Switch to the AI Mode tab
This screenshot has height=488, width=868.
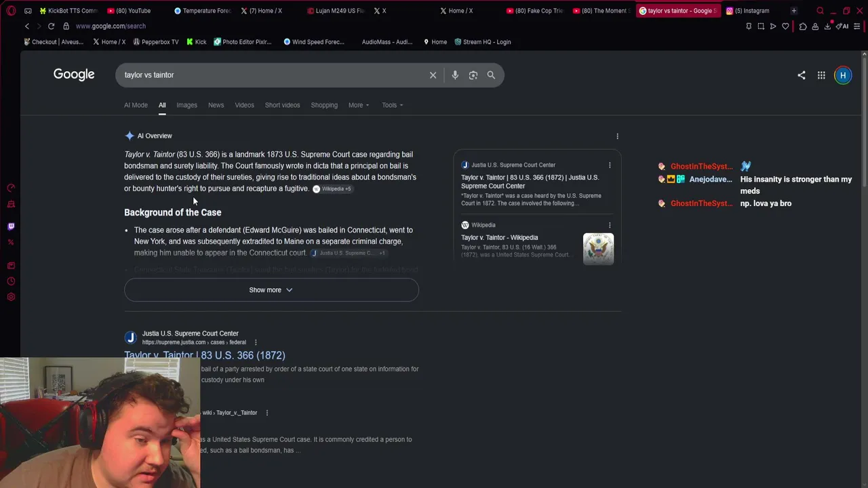pyautogui.click(x=136, y=105)
